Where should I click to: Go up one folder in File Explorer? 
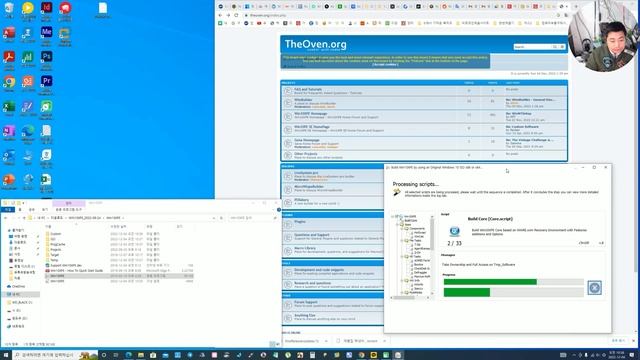point(24,218)
